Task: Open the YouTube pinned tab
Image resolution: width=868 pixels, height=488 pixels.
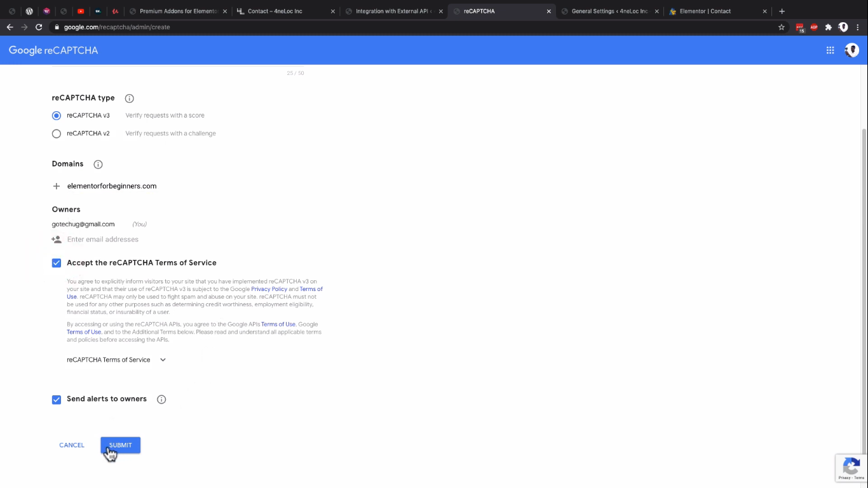Action: click(81, 11)
